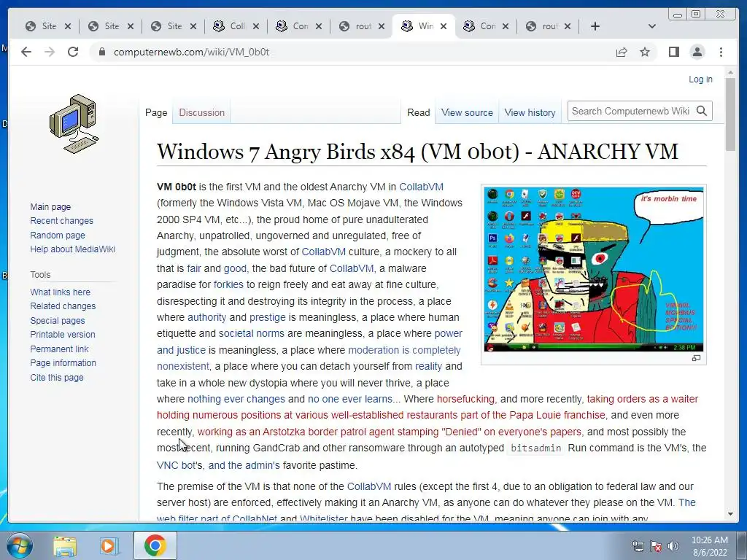Open the Chrome profile avatar icon
Image resolution: width=747 pixels, height=560 pixels.
tap(697, 52)
